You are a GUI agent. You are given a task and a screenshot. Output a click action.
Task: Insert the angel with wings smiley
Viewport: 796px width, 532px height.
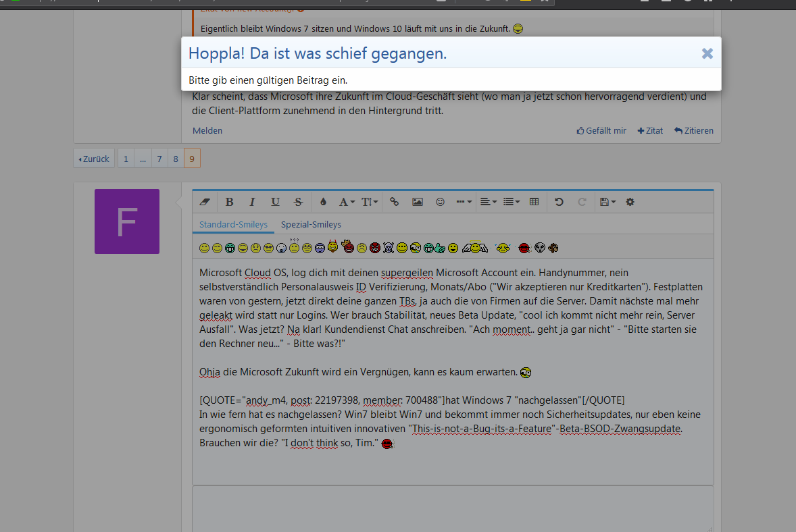(x=475, y=247)
